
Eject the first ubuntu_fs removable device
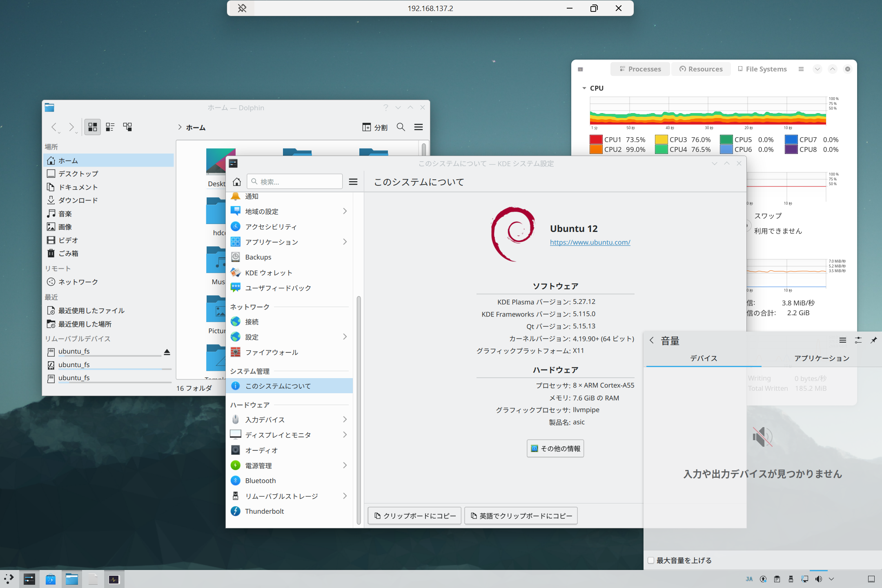point(167,352)
